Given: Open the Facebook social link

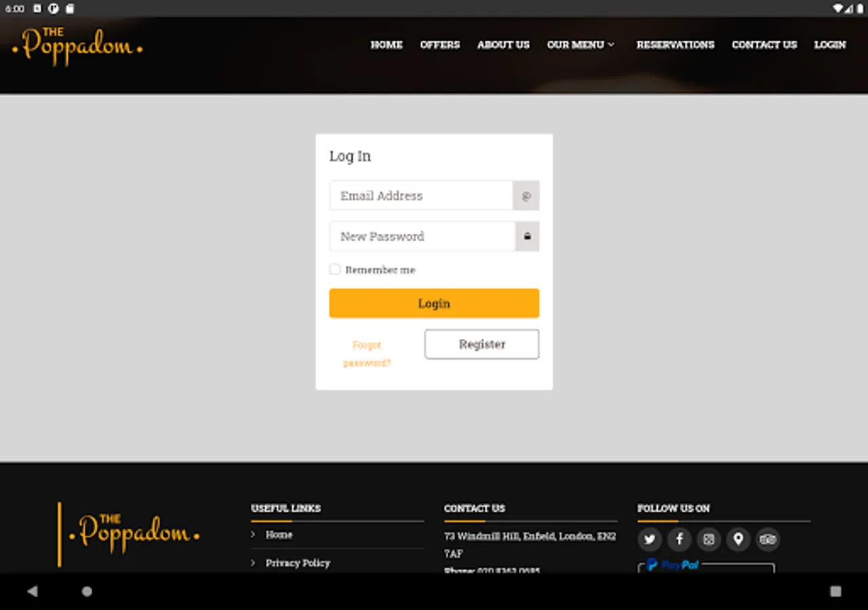Looking at the screenshot, I should coord(679,540).
